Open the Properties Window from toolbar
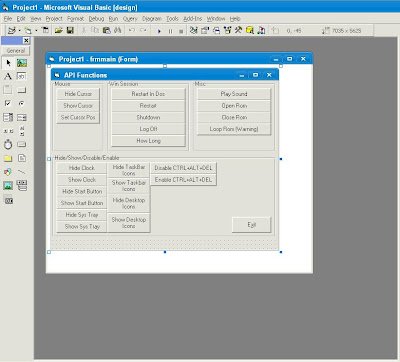 click(205, 31)
